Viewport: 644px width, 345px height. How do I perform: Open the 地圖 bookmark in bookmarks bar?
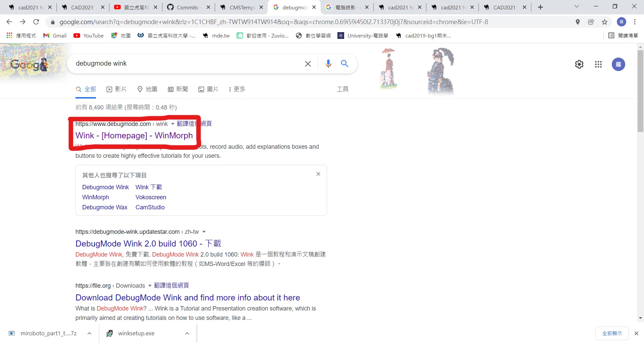[x=121, y=36]
